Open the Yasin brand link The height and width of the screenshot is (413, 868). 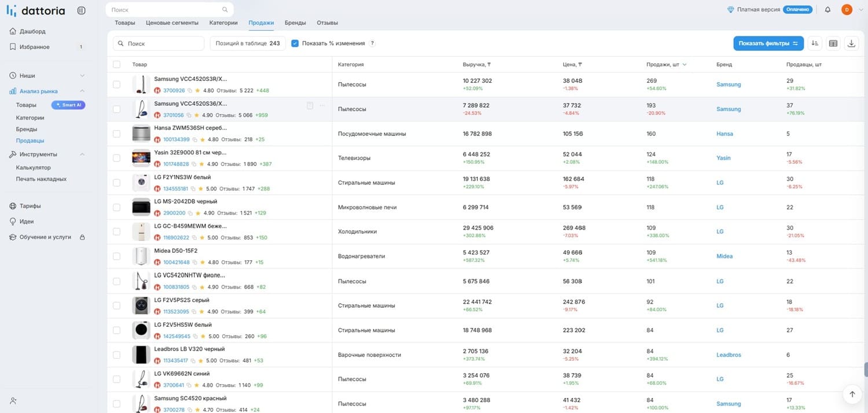pos(723,158)
